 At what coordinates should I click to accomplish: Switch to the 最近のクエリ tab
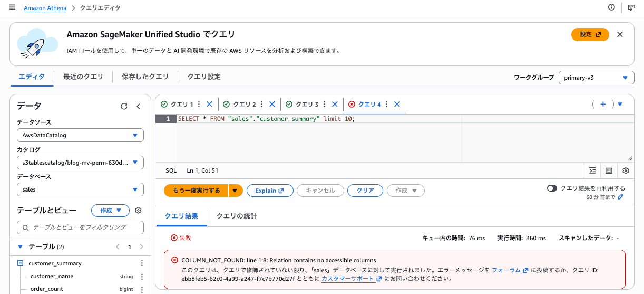83,77
